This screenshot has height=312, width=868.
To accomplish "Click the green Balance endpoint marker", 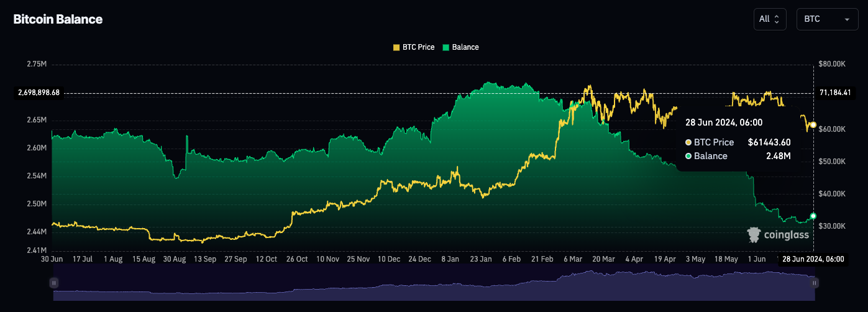I will pos(813,216).
